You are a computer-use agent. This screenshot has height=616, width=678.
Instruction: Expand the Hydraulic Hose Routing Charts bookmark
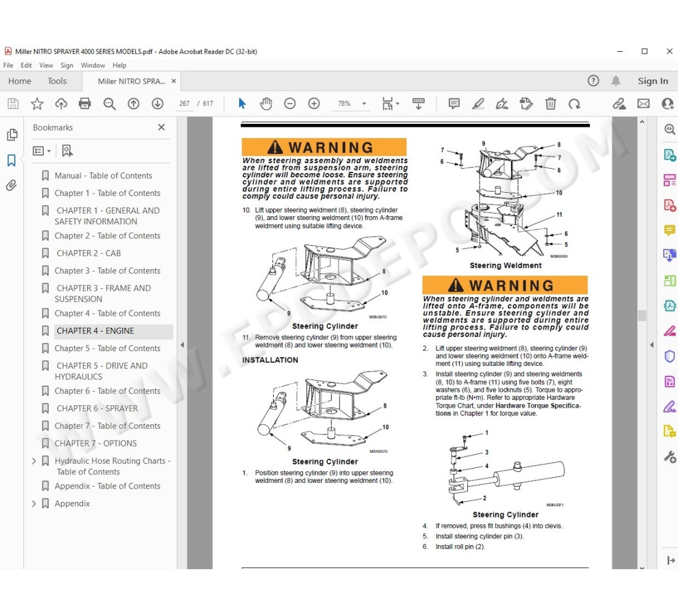(x=34, y=460)
